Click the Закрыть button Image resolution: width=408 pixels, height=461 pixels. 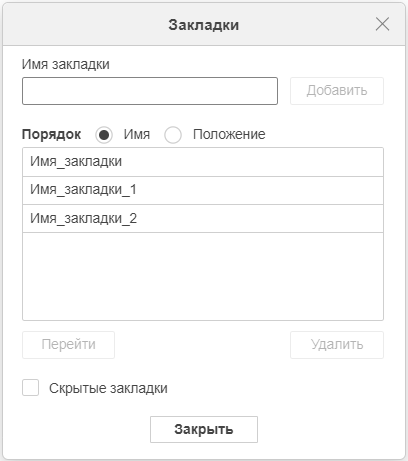pyautogui.click(x=204, y=429)
